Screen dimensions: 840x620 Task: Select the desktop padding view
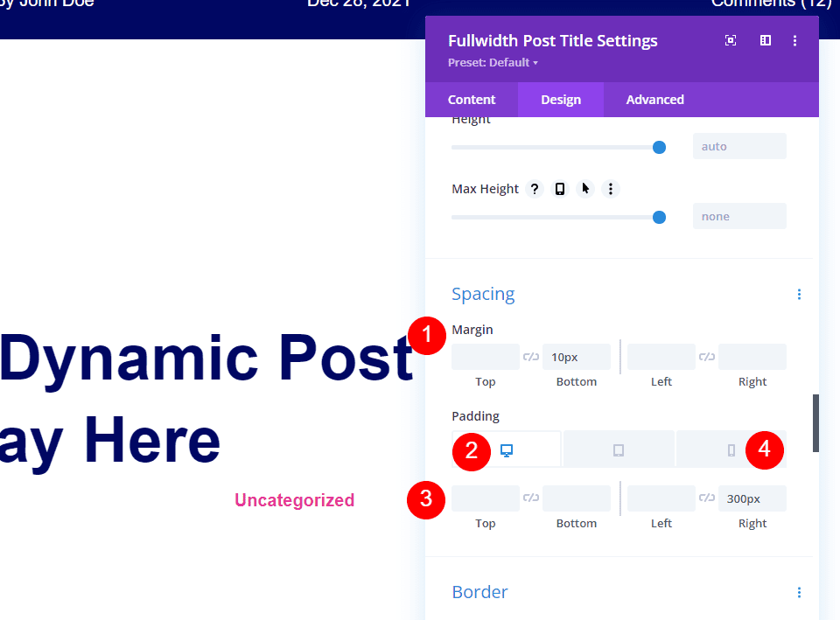click(x=506, y=449)
